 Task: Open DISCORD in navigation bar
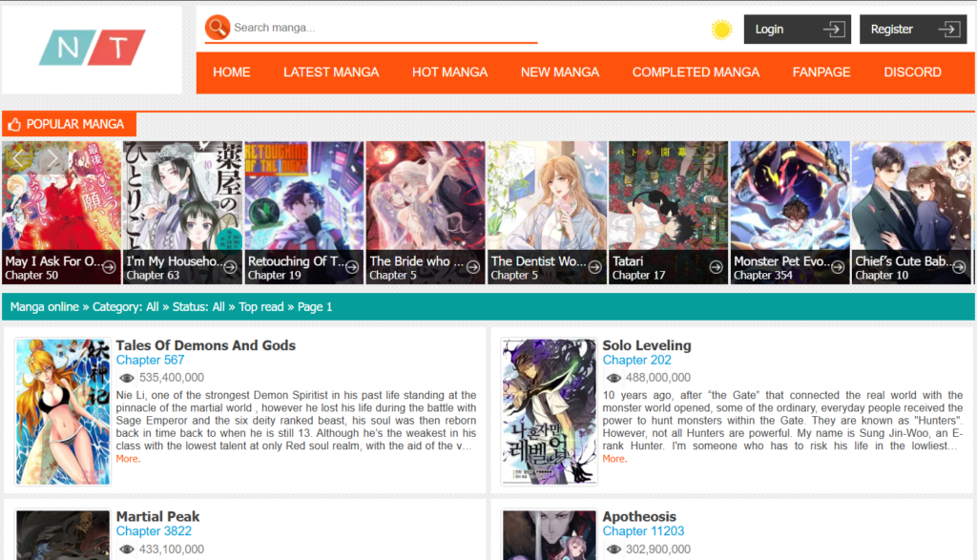912,73
